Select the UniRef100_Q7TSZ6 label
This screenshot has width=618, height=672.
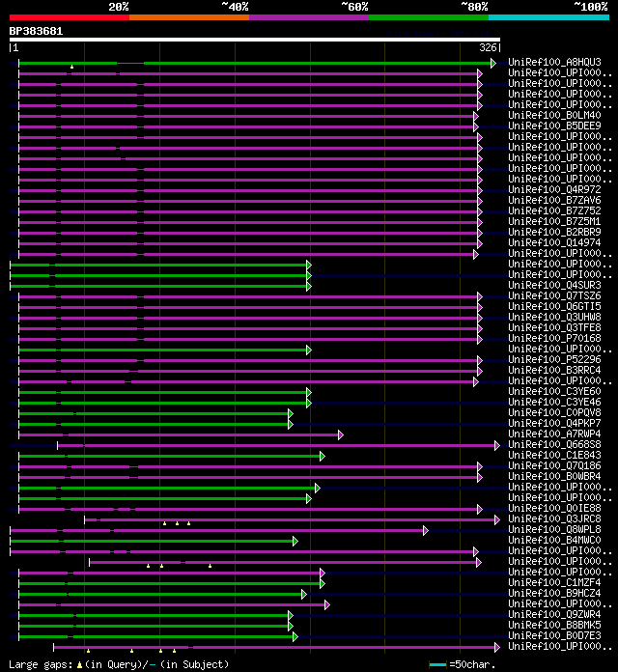554,295
